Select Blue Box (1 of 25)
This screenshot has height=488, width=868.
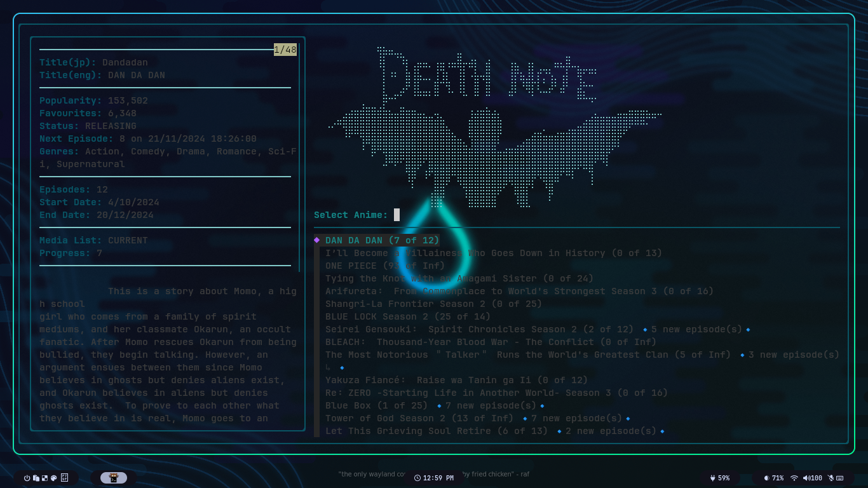pos(376,405)
